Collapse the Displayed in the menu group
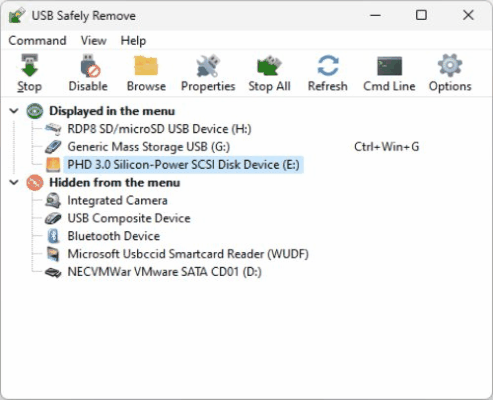 (14, 111)
